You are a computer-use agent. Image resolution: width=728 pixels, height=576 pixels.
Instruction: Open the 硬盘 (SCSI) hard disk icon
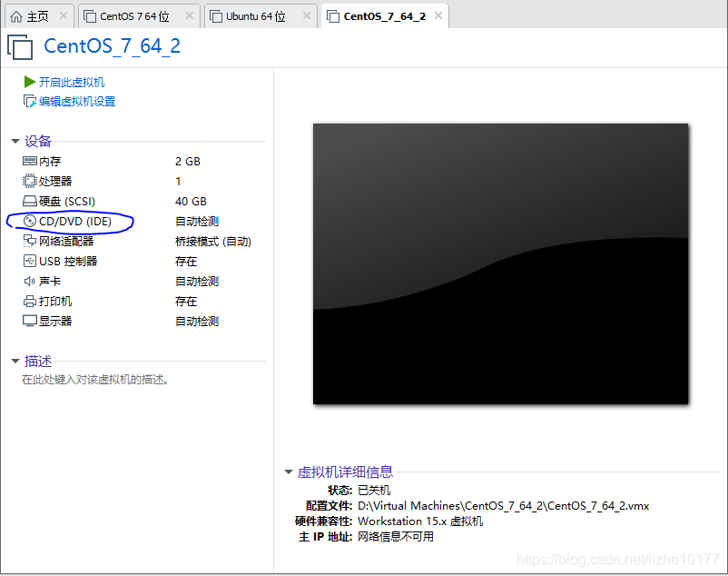coord(30,201)
